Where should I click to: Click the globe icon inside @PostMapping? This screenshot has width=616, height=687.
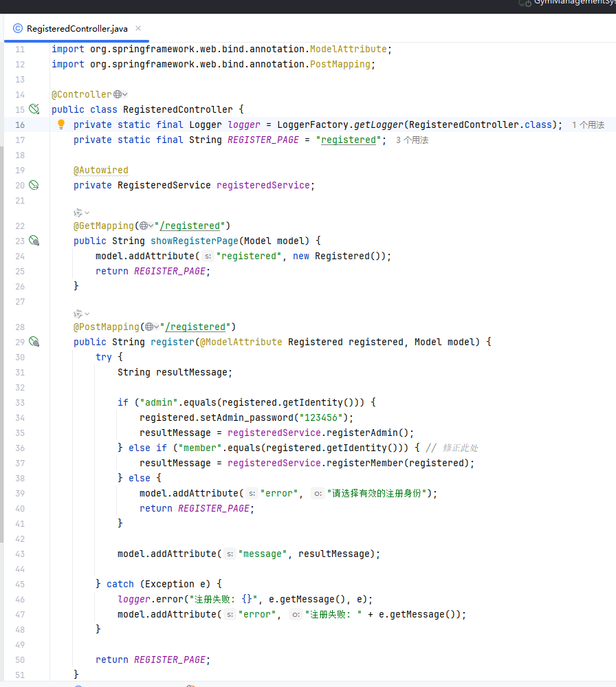(149, 327)
